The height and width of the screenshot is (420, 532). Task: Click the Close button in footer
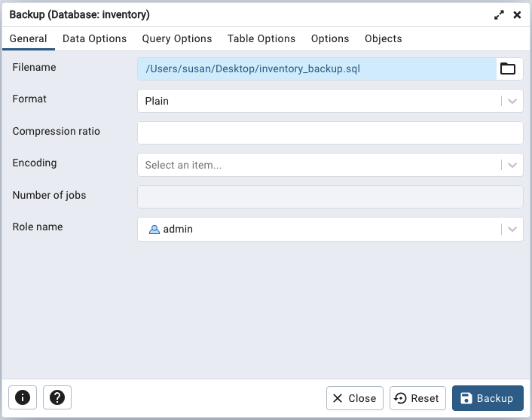(355, 398)
